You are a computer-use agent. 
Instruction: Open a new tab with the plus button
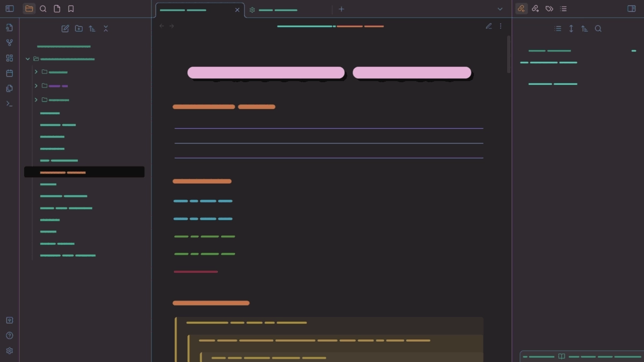(x=341, y=9)
